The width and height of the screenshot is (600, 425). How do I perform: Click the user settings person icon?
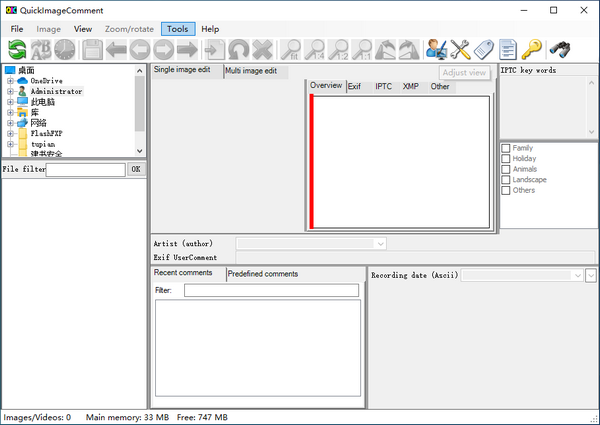coord(436,48)
